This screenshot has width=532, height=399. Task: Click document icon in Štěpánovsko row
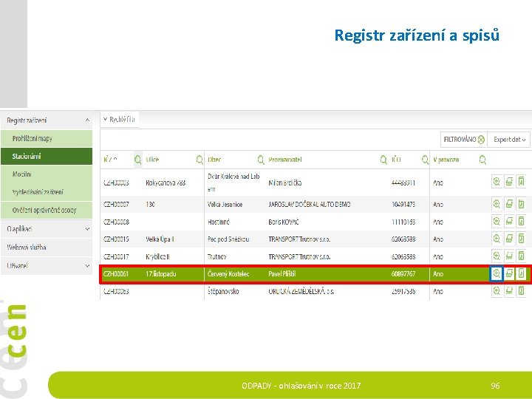[x=521, y=291]
